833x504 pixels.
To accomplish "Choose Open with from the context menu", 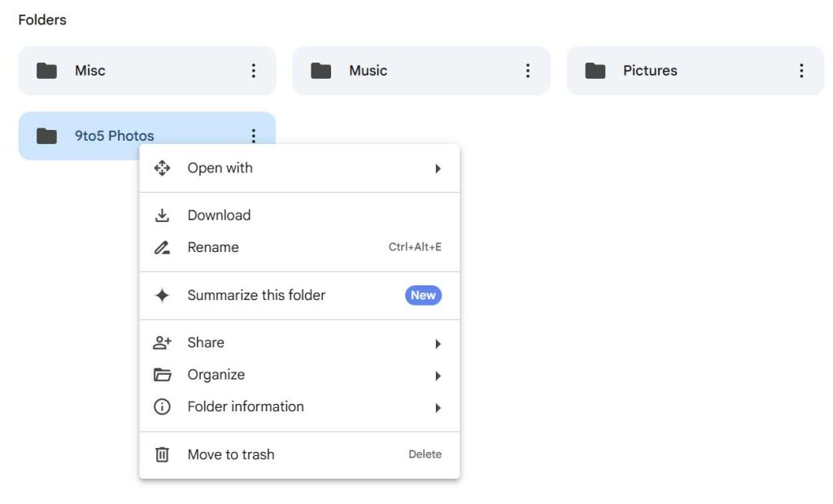I will (299, 168).
